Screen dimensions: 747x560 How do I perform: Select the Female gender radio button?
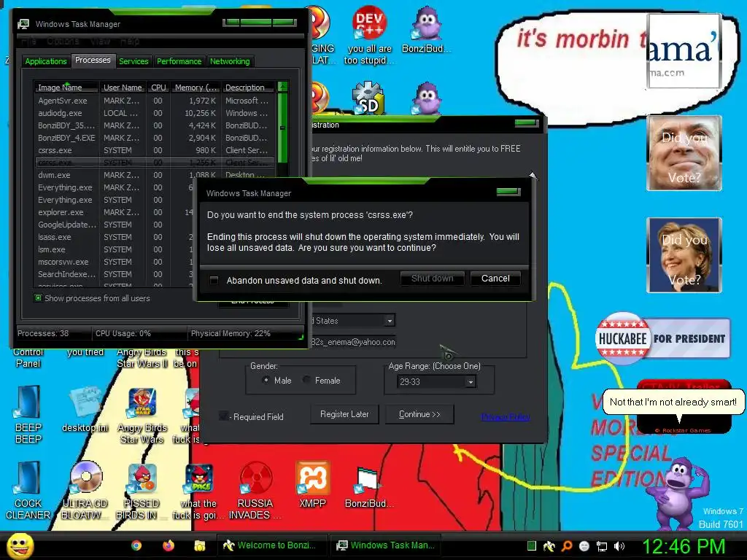(306, 380)
